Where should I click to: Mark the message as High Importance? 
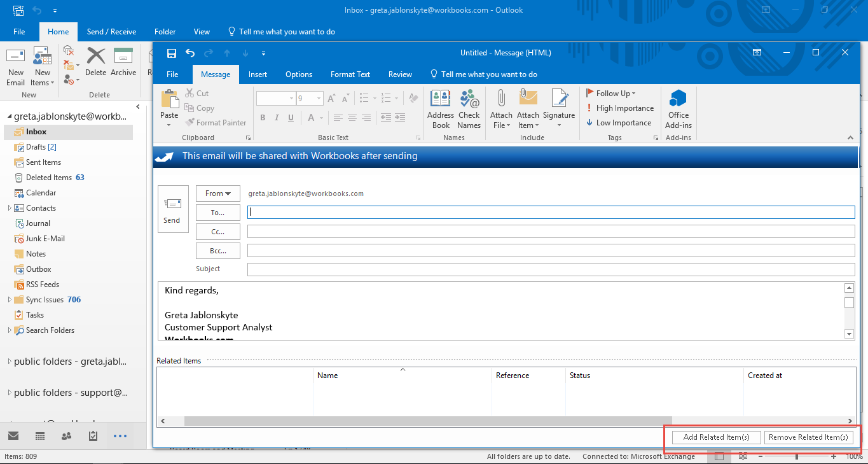click(x=620, y=108)
